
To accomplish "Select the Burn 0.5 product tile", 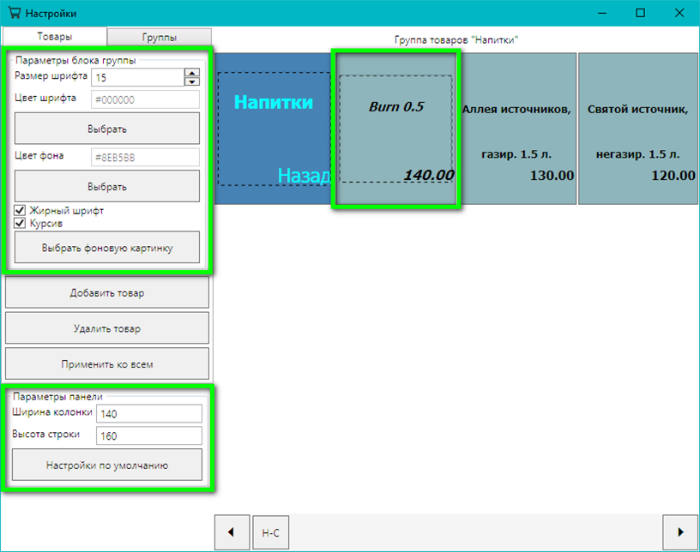I will click(x=396, y=128).
